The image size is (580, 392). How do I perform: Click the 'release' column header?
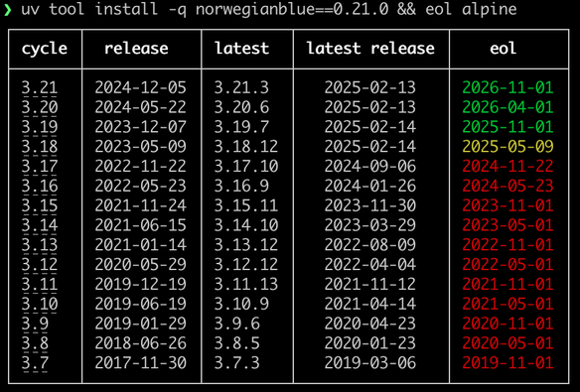(136, 49)
